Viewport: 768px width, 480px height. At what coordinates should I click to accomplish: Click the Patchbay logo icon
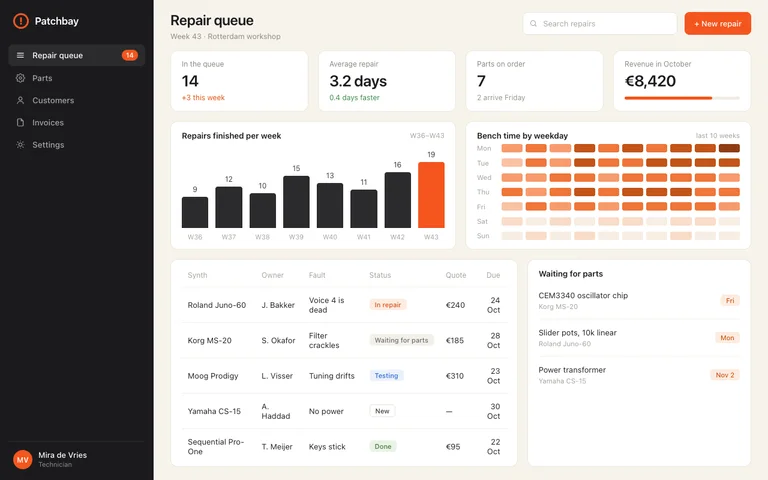coord(21,21)
